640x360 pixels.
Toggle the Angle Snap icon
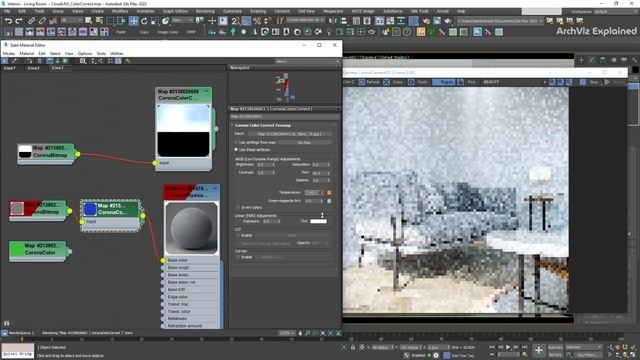pyautogui.click(x=246, y=20)
